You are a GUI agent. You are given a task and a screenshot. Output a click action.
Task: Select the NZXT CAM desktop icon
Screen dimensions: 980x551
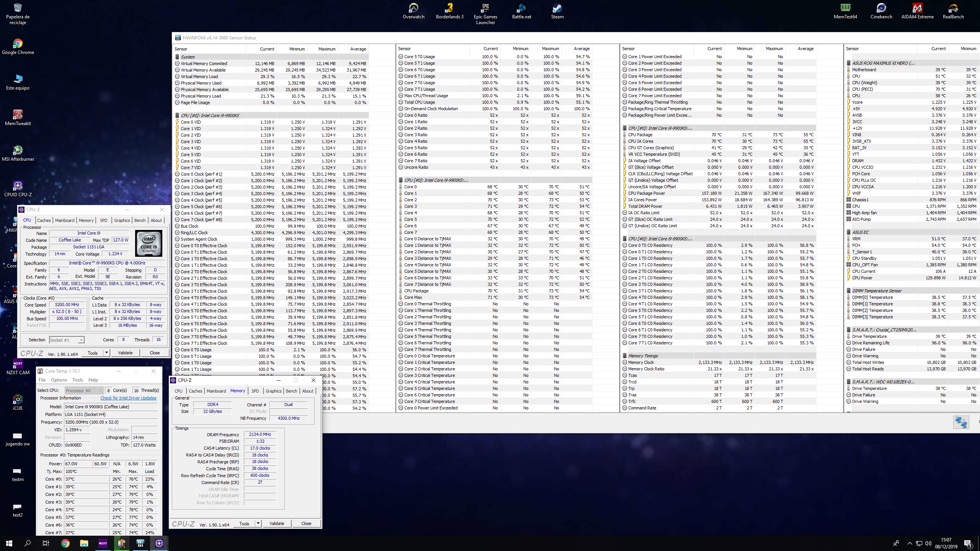tap(18, 367)
